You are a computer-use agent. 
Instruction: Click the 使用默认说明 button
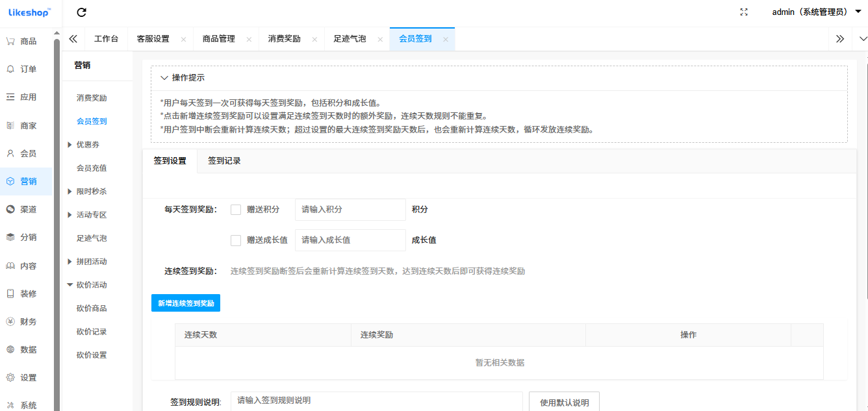[564, 401]
